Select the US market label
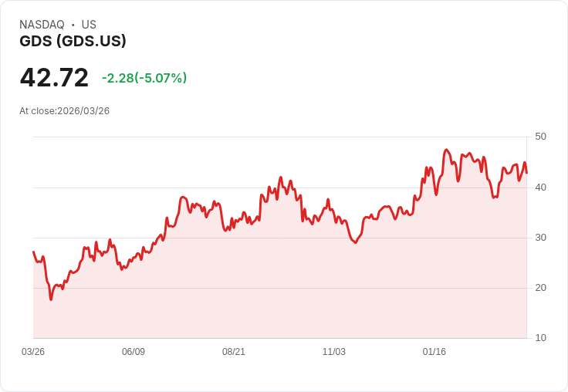The height and width of the screenshot is (392, 568). tap(89, 25)
